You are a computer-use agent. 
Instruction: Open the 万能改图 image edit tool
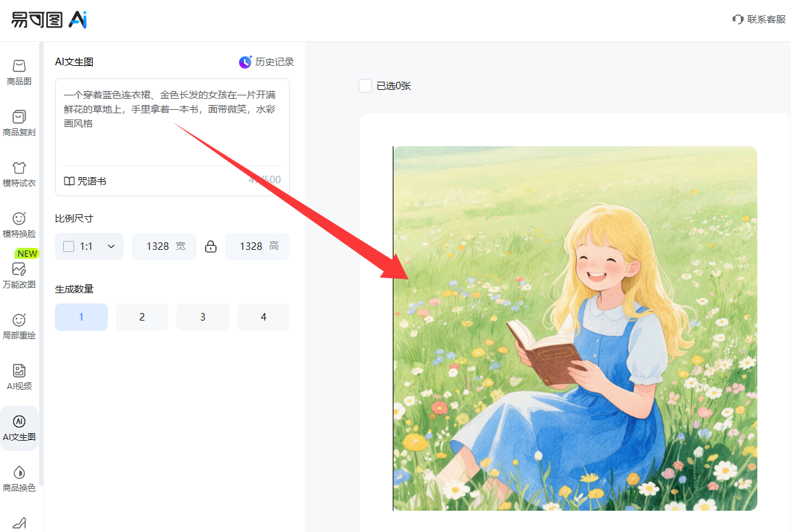[x=19, y=276]
